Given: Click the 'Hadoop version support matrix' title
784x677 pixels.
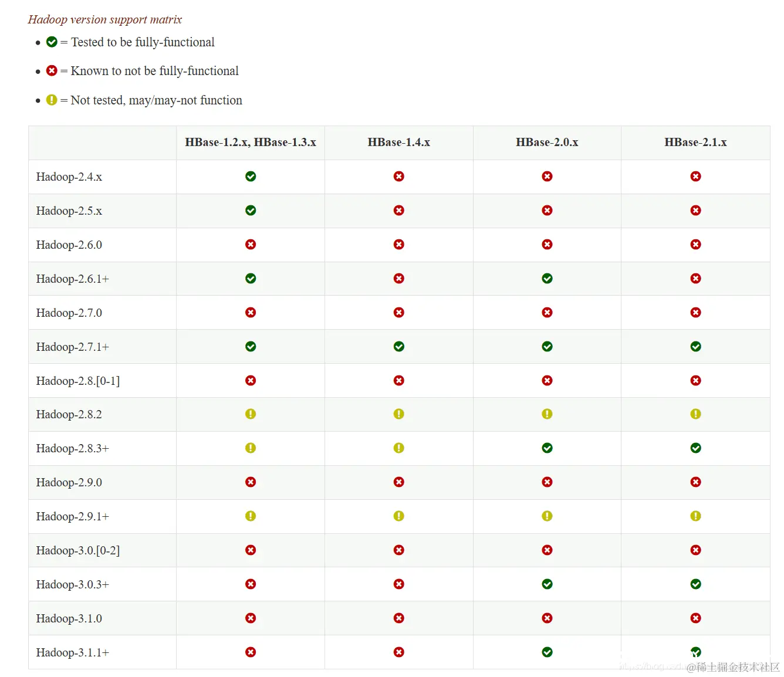Looking at the screenshot, I should [x=105, y=19].
